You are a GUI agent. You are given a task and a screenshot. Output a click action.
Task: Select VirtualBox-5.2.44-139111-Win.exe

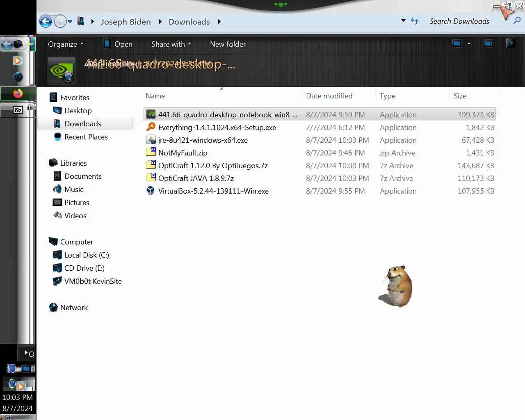320,191
